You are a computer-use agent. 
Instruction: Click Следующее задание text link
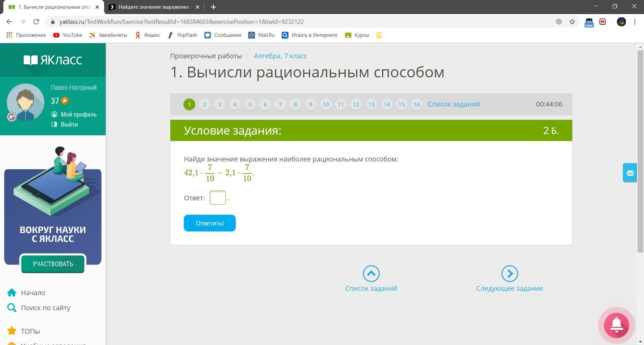(x=509, y=288)
